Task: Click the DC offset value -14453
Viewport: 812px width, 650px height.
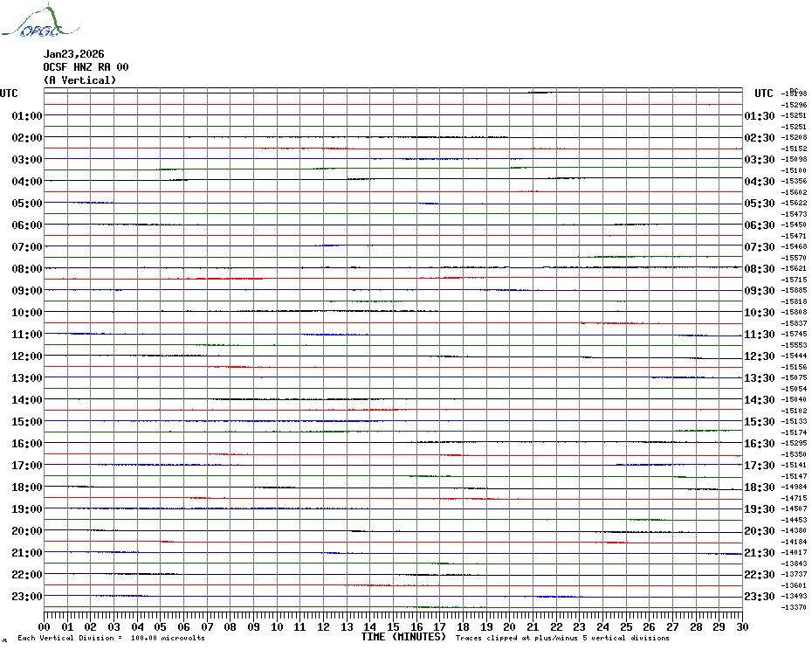Action: (794, 520)
